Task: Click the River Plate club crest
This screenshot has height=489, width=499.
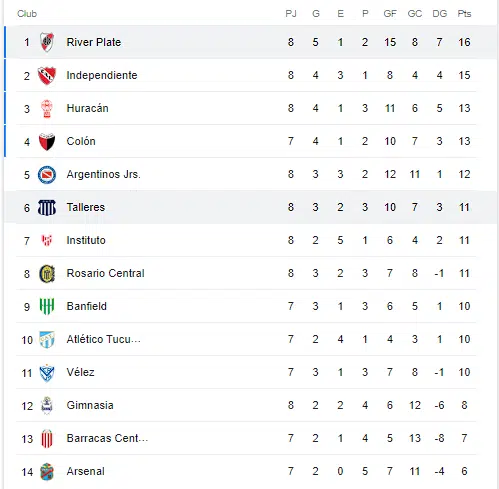Action: (47, 42)
